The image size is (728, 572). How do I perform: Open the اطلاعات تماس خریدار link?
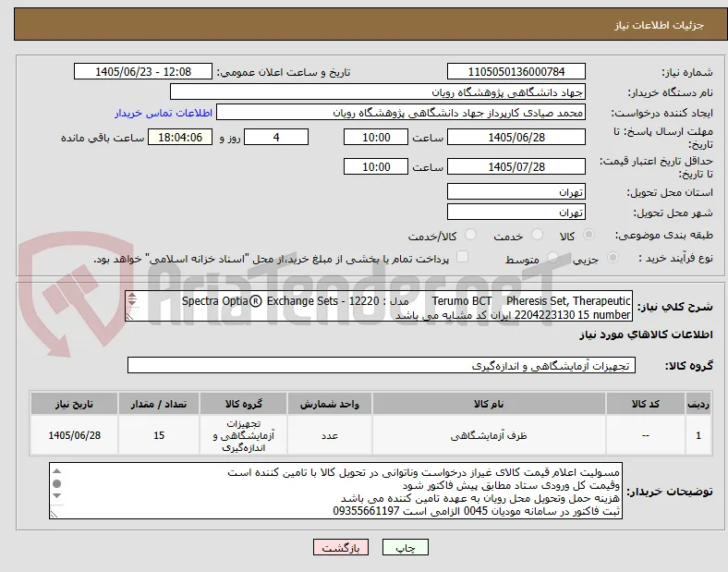tap(164, 113)
